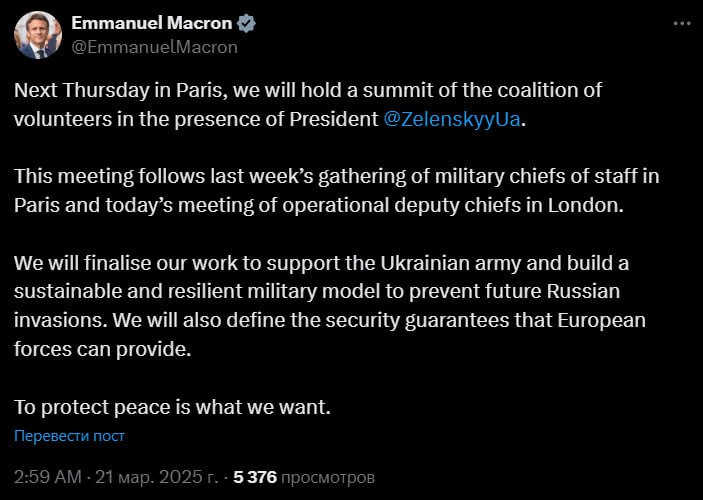This screenshot has width=703, height=500.
Task: Click the Перевести пост translate link
Action: click(69, 435)
